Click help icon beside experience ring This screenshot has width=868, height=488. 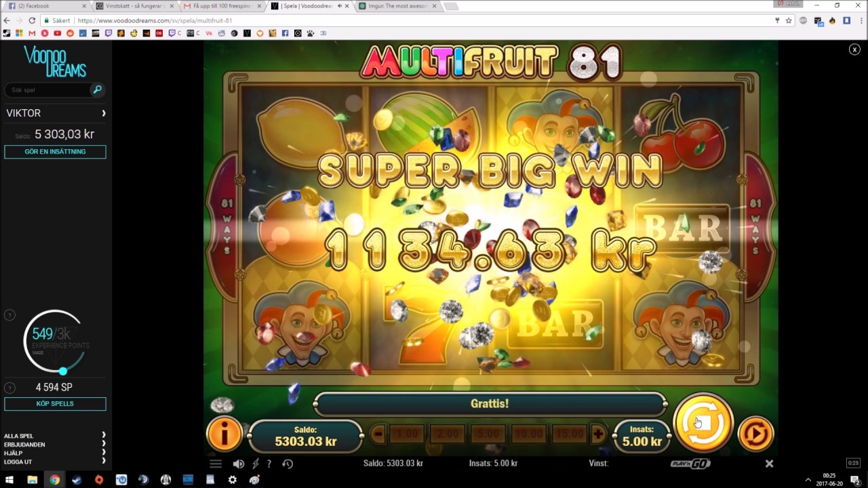pyautogui.click(x=9, y=315)
